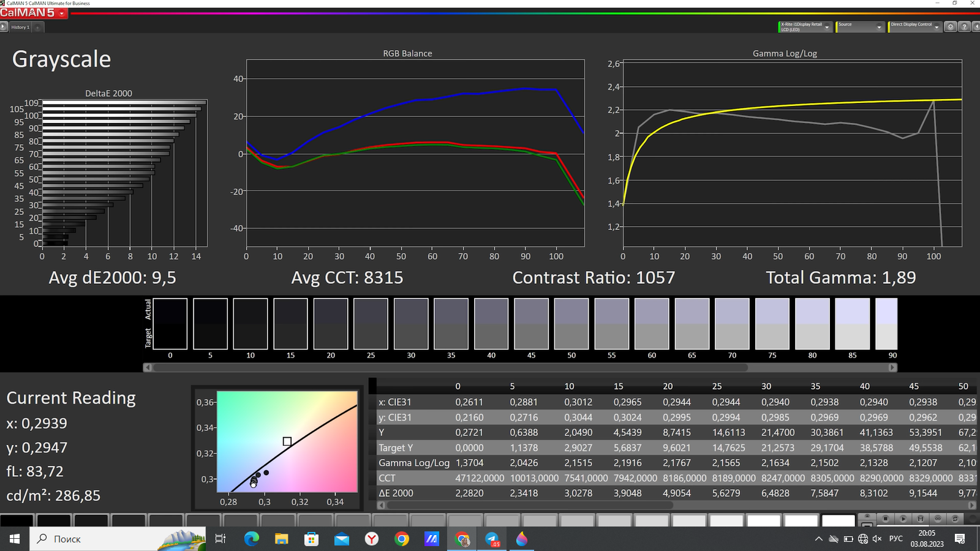Open settings via the gear icon
Screen dimensions: 980x551
tap(950, 27)
